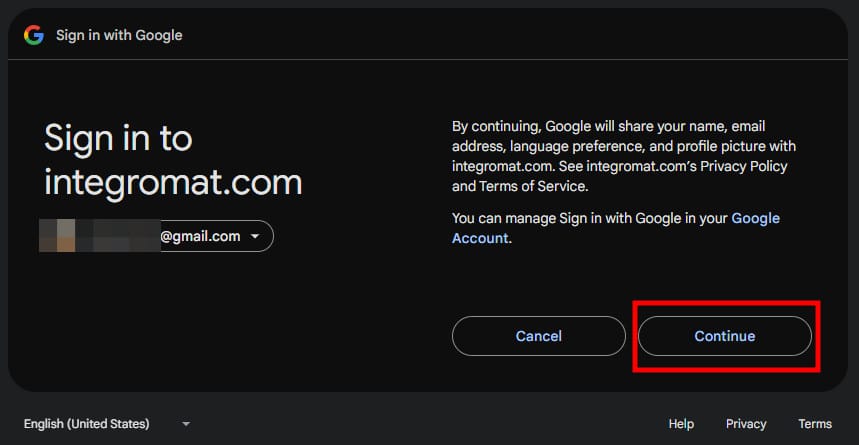Open the Privacy link in footer
Screen dimensions: 859x445
(x=746, y=424)
